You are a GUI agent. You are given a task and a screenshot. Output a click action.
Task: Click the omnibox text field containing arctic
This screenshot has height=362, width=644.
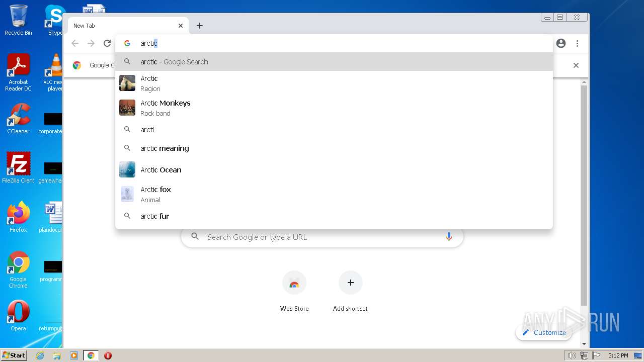(x=334, y=43)
